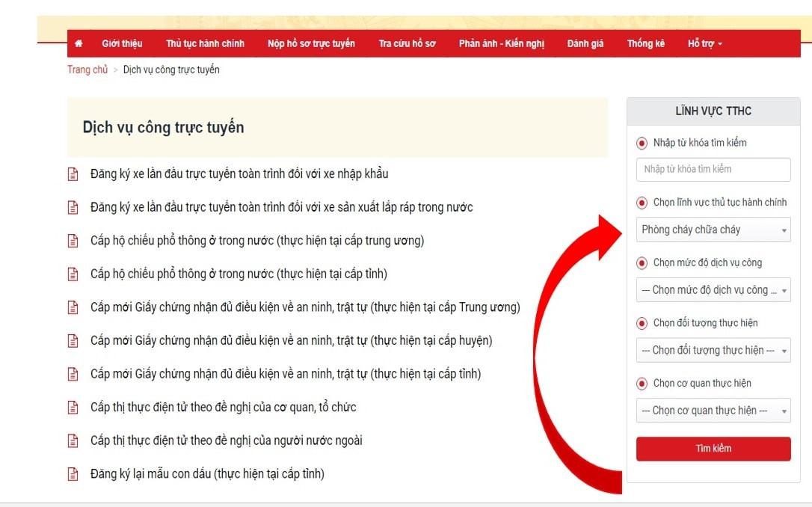
Task: Select the 'Chọn đối tượng thực hiện' radio button
Action: 642,323
